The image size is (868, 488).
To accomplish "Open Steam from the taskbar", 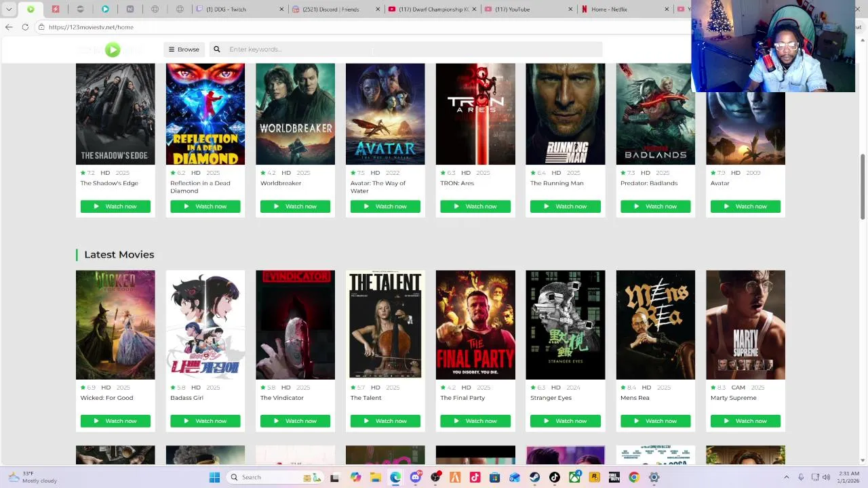I will coord(535,477).
